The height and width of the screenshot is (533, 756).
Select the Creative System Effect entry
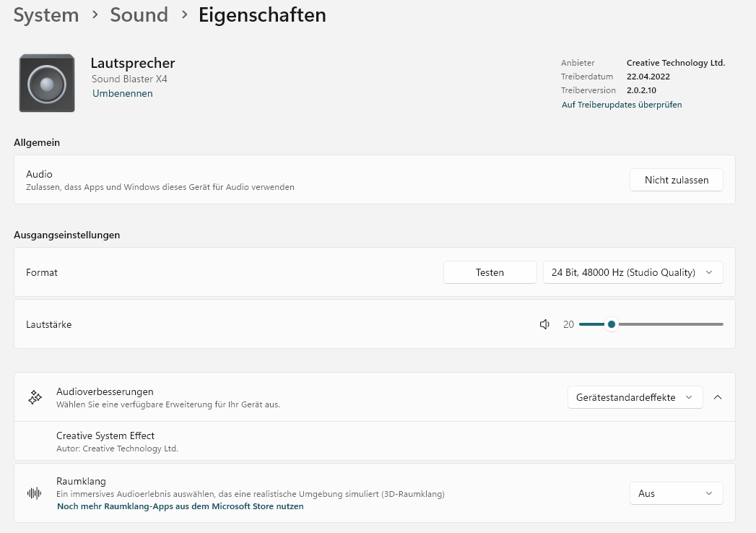click(x=105, y=435)
